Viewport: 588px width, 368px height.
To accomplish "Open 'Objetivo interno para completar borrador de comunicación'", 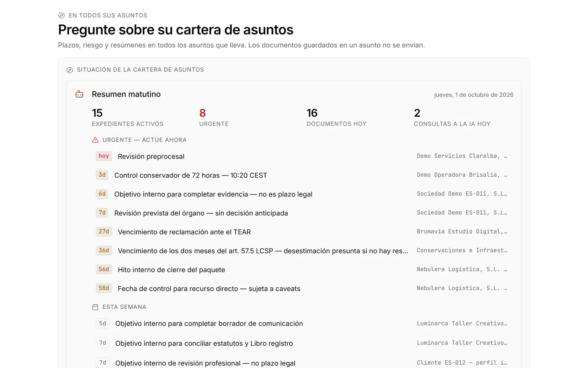I will (209, 323).
